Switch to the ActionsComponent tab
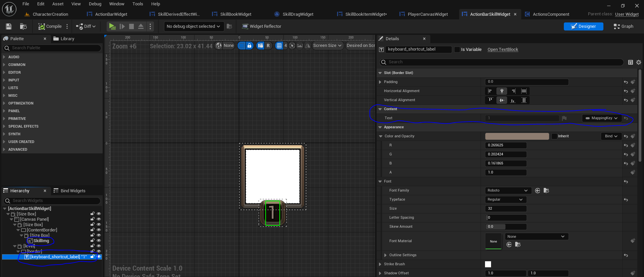644x277 pixels. [x=551, y=14]
